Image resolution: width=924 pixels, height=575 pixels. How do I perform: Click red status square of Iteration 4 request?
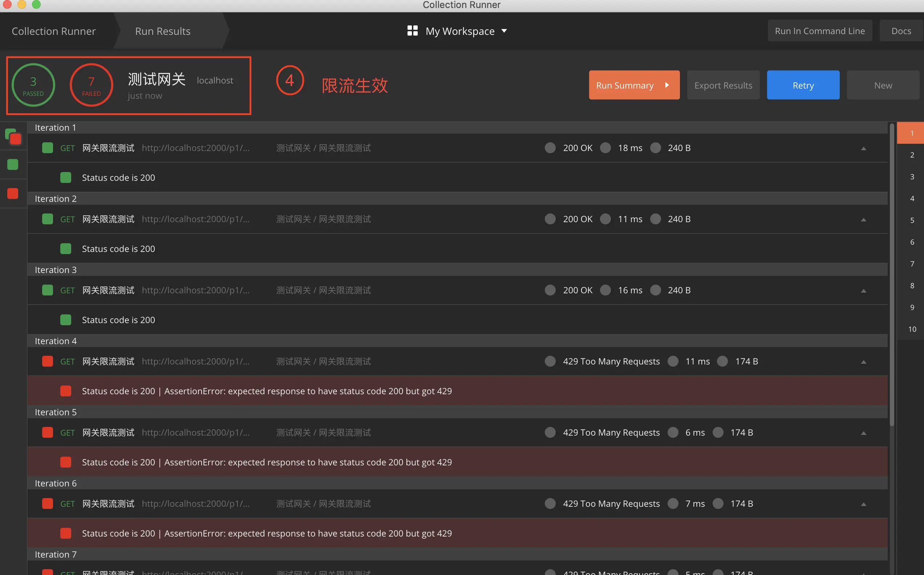48,361
